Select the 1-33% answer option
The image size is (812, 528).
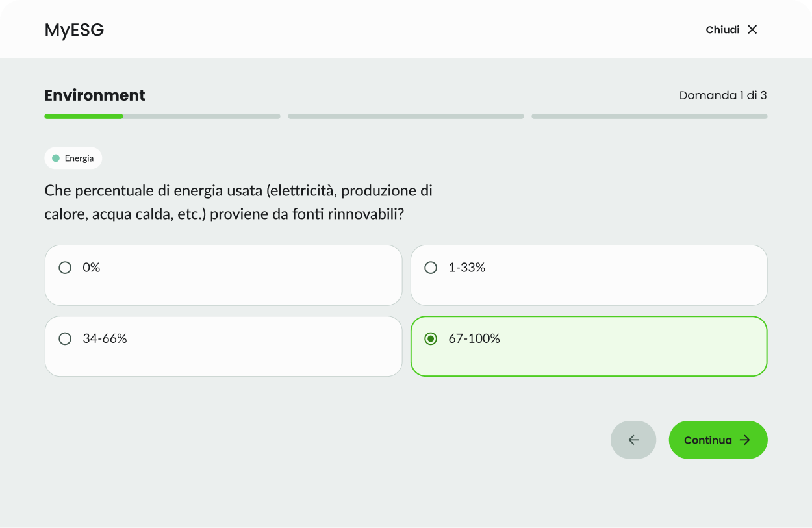(x=589, y=275)
